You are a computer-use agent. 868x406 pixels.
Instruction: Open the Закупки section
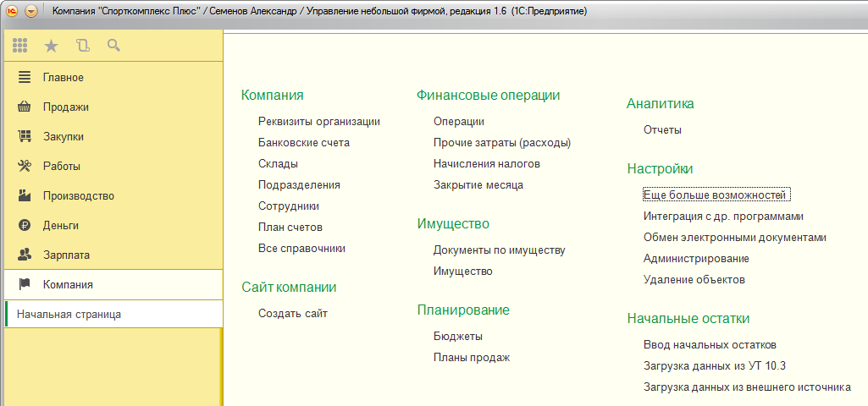[113, 137]
